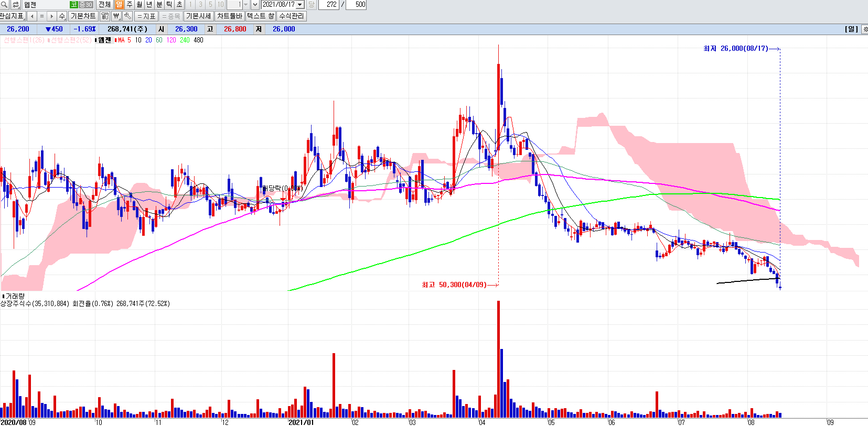Click the 2021/01 date axis label
Viewport: 868px width, 426px height.
(x=301, y=422)
